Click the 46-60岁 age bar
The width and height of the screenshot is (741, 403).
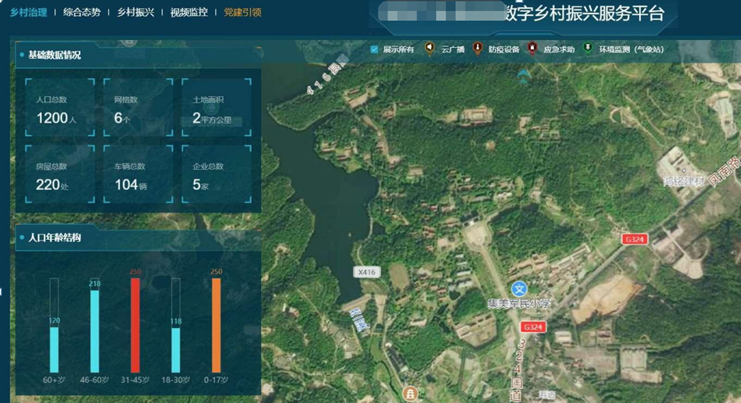(95, 331)
